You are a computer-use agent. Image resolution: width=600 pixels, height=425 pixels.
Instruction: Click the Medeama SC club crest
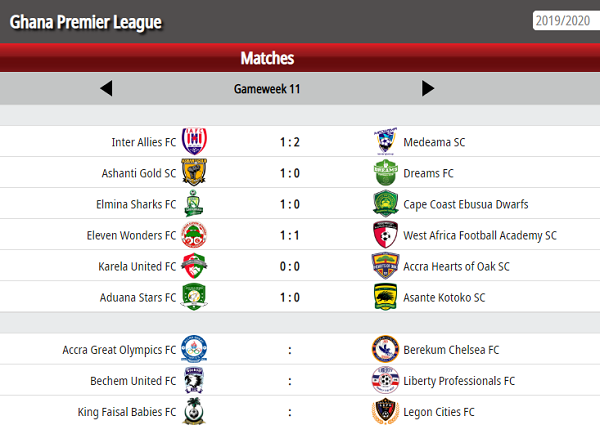click(x=385, y=142)
